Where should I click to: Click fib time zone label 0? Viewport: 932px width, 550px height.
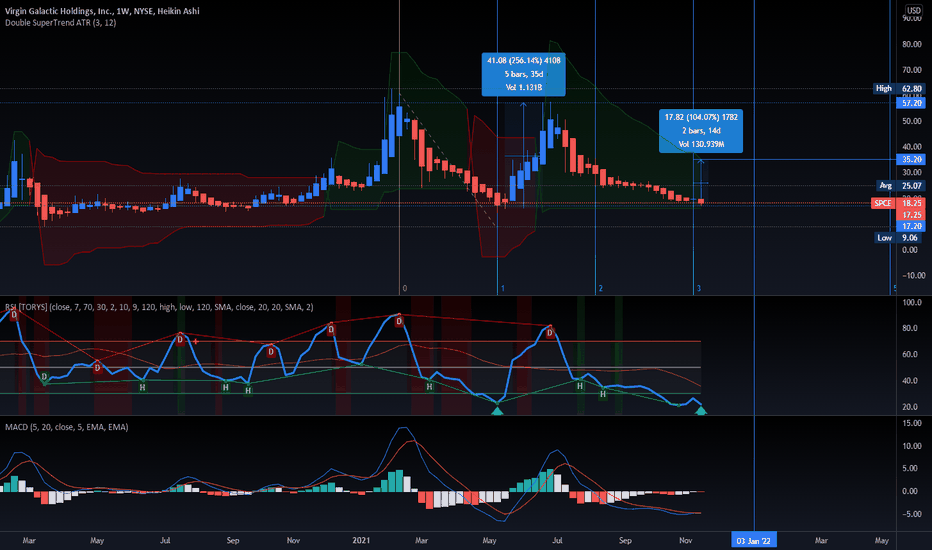click(405, 288)
